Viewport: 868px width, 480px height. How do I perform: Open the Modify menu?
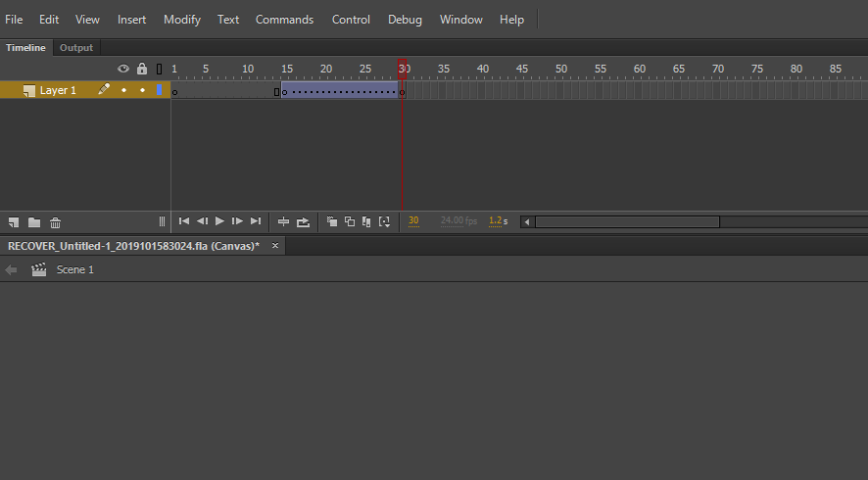pos(182,20)
